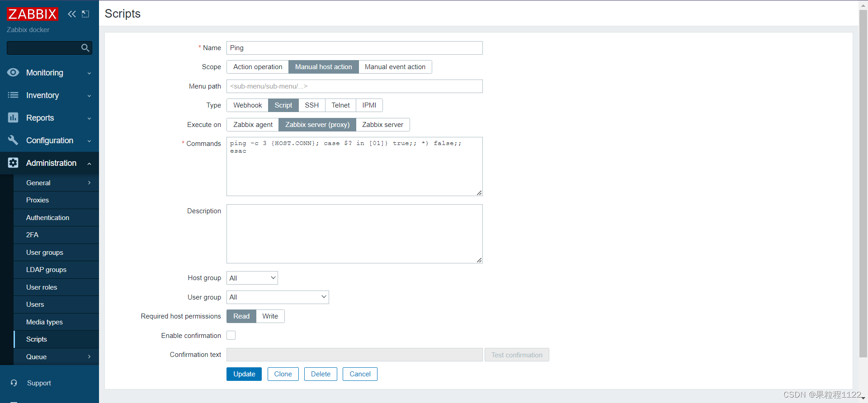Open the Host group dropdown
The width and height of the screenshot is (868, 403).
click(x=252, y=278)
